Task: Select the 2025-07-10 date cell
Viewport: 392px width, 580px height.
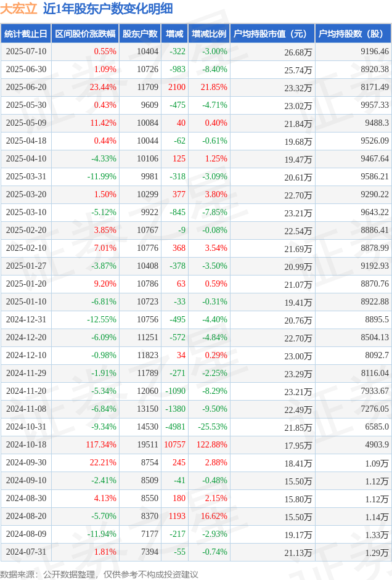Action: (27, 51)
